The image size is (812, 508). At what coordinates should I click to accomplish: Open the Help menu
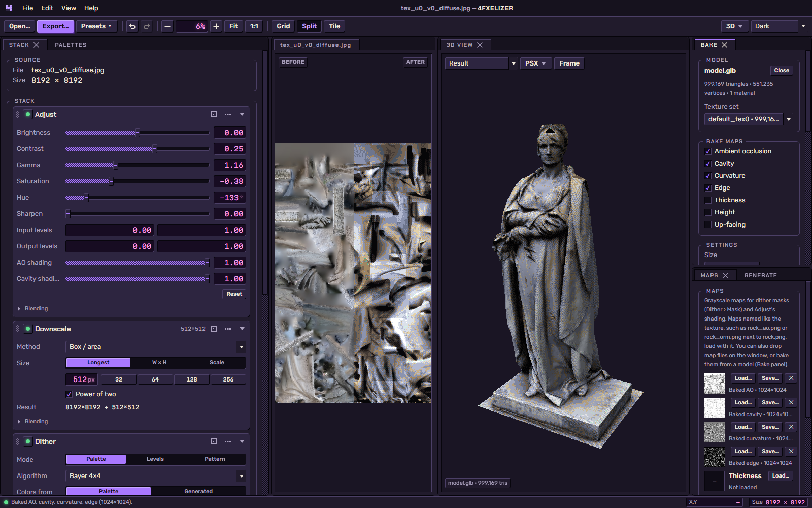tap(91, 8)
